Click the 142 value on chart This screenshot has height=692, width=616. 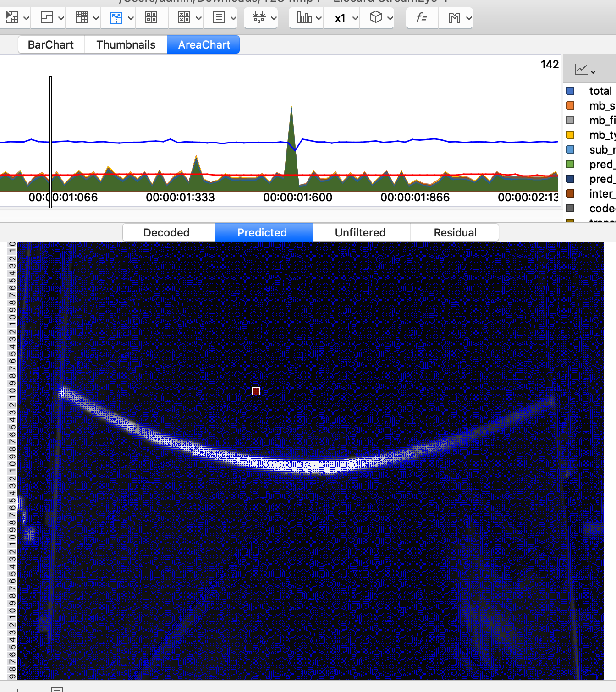pyautogui.click(x=550, y=64)
